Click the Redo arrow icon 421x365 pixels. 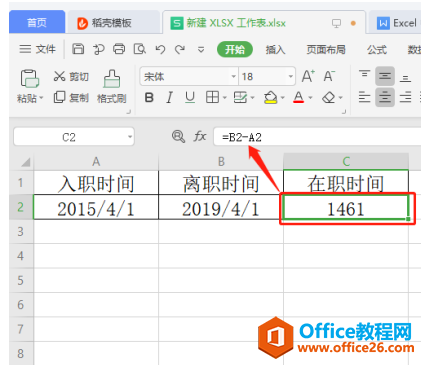180,49
